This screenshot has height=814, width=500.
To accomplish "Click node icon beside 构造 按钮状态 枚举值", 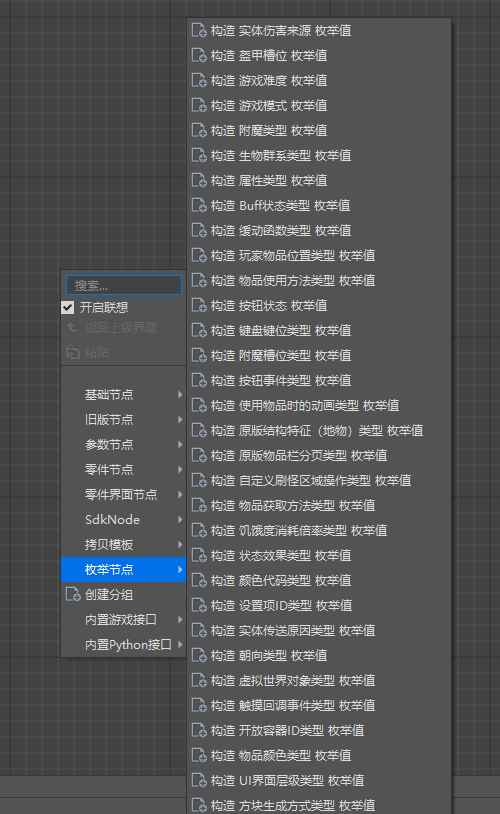I will click(x=199, y=305).
